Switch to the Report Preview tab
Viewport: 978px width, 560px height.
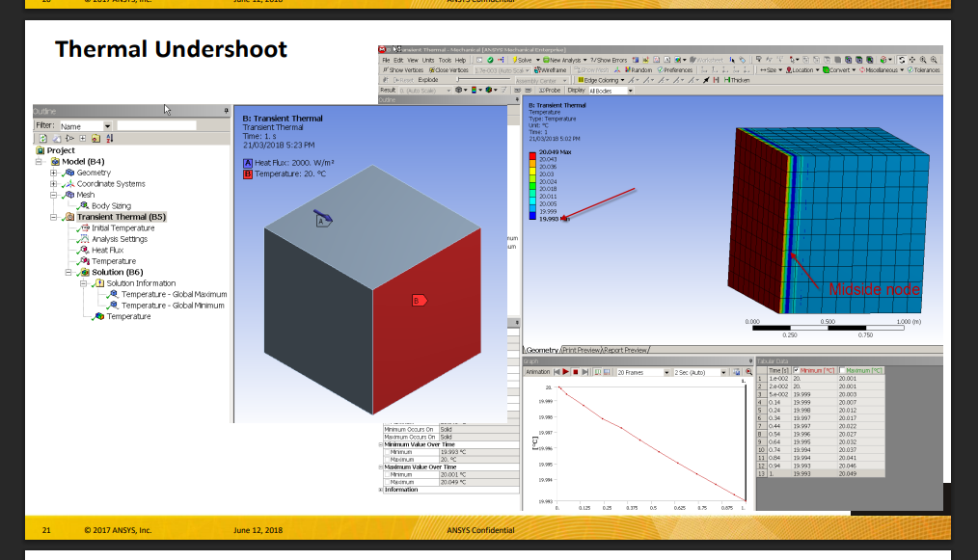(x=625, y=350)
